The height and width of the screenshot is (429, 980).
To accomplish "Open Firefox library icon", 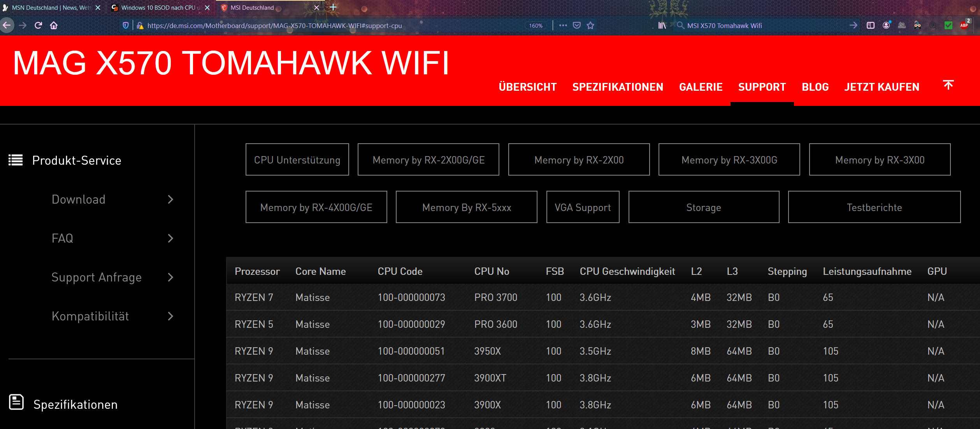I will click(662, 25).
